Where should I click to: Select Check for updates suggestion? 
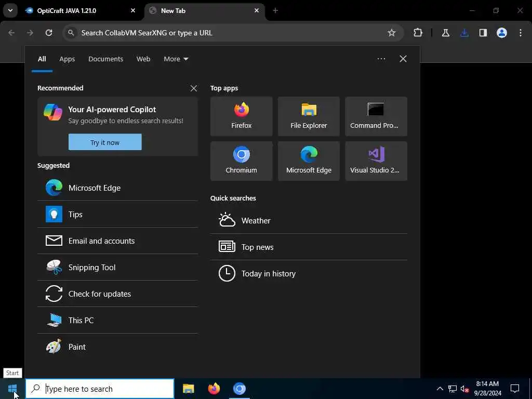coord(117,294)
